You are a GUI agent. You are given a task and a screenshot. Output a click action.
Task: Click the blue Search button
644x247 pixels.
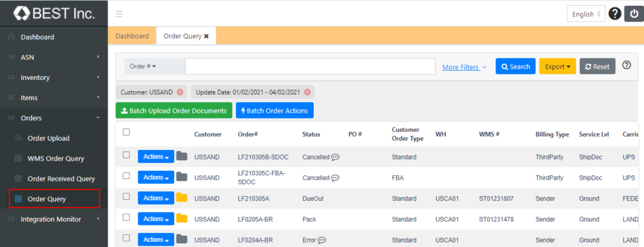coord(516,66)
